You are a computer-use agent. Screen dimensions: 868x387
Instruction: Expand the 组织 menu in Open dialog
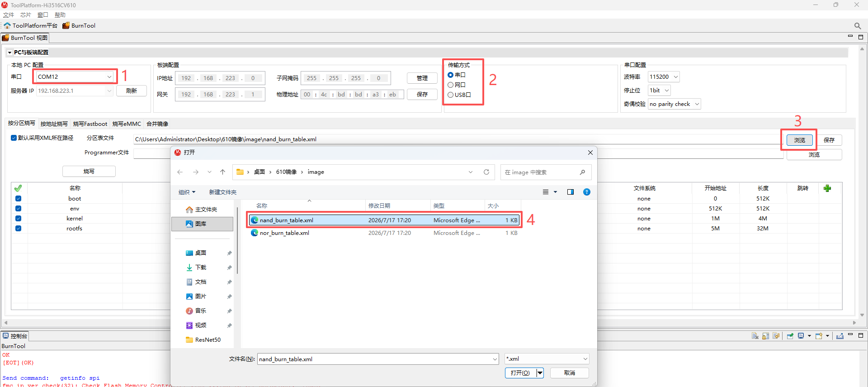click(187, 192)
